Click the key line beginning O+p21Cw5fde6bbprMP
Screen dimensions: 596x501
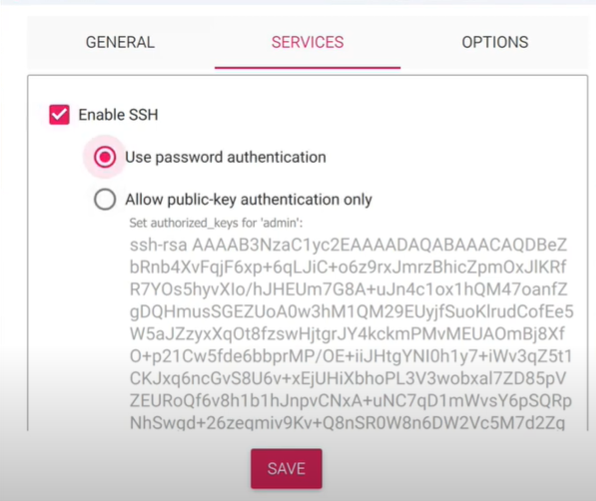pyautogui.click(x=351, y=356)
